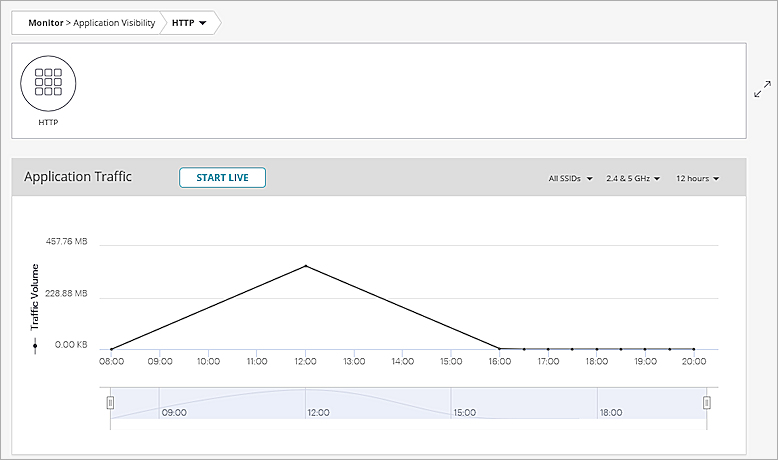
Task: Click the HTTP label under the icon
Action: pyautogui.click(x=48, y=122)
